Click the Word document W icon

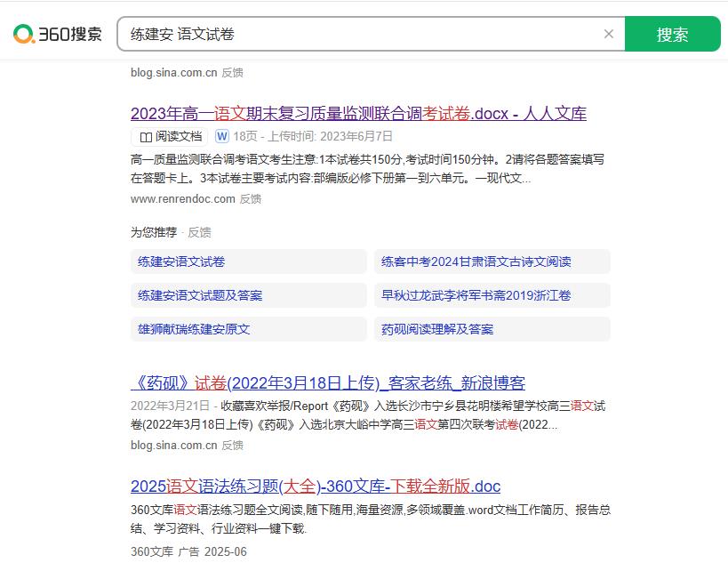222,136
